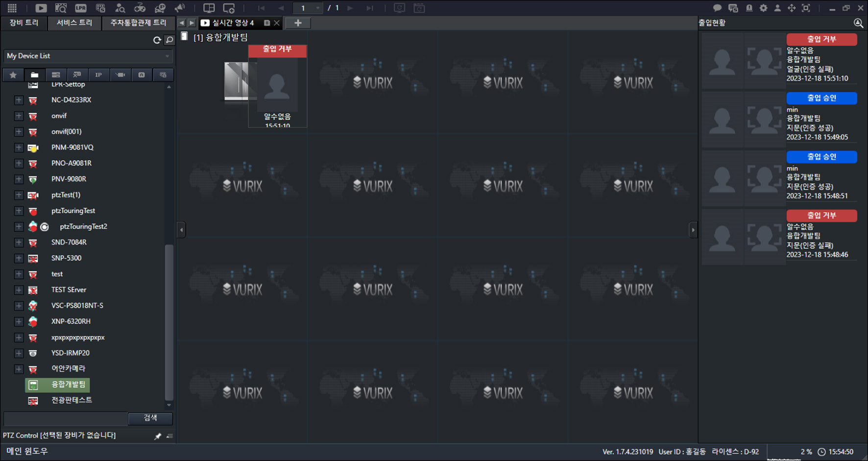Expand the onvif(001) device node

pyautogui.click(x=19, y=132)
